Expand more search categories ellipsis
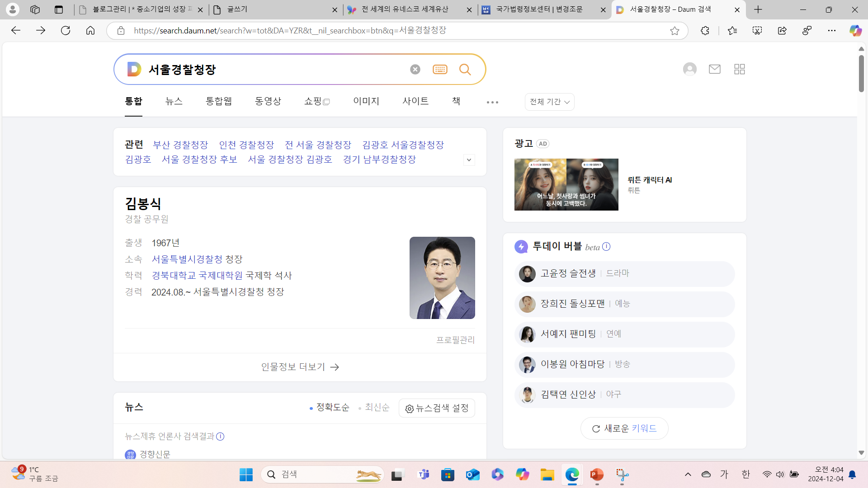Viewport: 868px width, 488px height. tap(492, 102)
